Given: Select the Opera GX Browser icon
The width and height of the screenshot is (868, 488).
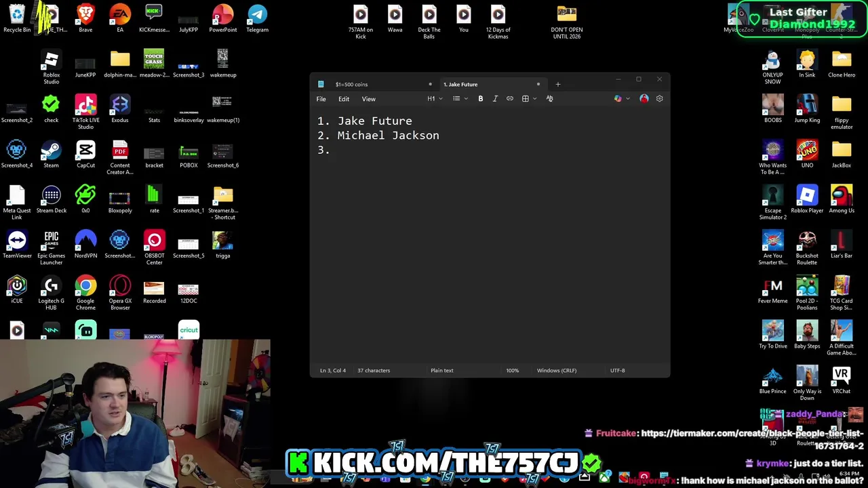Looking at the screenshot, I should (120, 293).
